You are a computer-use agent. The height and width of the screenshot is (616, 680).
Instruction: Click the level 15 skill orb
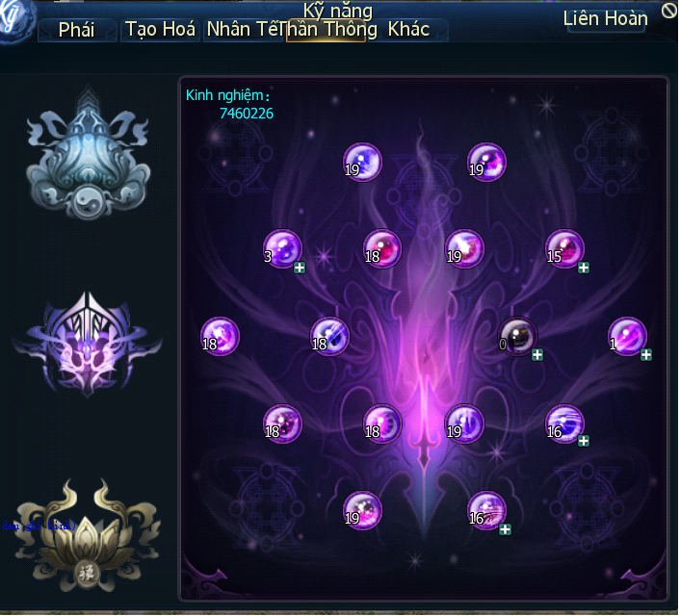[564, 249]
